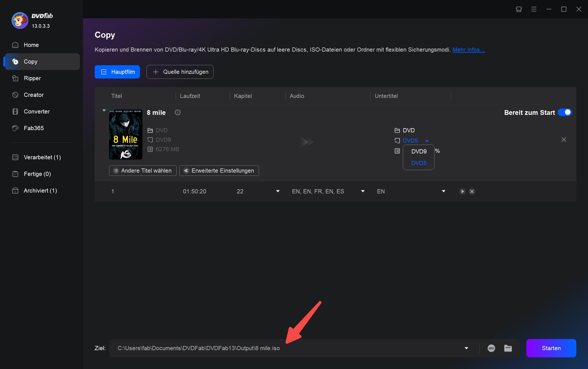This screenshot has width=588, height=369.
Task: Click the 8 mile title name
Action: pyautogui.click(x=156, y=113)
